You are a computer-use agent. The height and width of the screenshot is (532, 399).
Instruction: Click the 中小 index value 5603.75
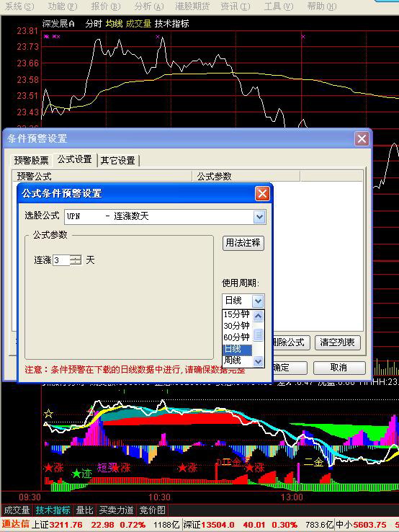click(x=370, y=525)
